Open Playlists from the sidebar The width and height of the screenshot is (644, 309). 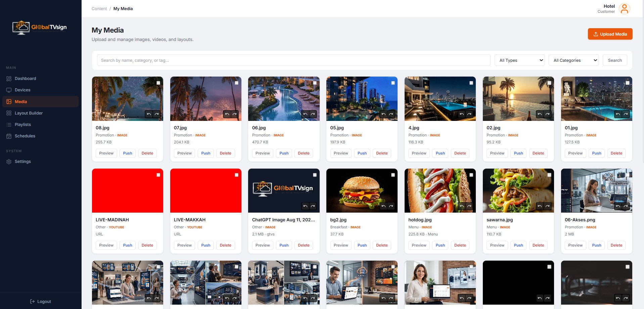point(41,125)
